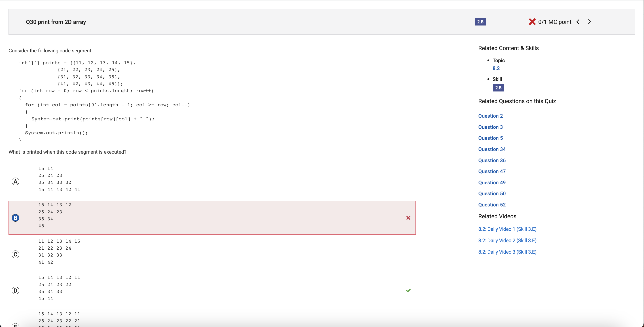Open related Question 36

(x=492, y=160)
